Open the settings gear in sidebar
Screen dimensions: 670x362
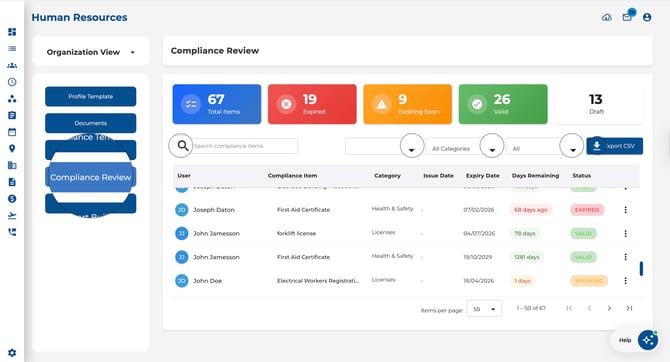(12, 353)
